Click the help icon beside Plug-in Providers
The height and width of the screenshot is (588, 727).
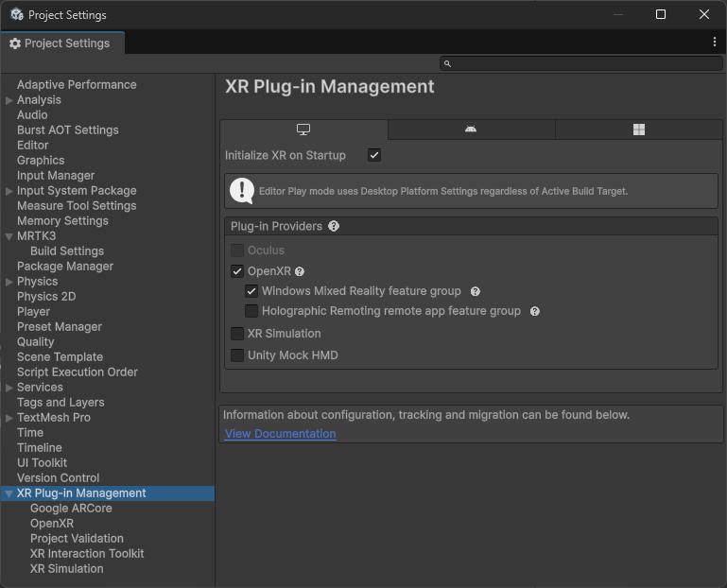[x=334, y=227]
